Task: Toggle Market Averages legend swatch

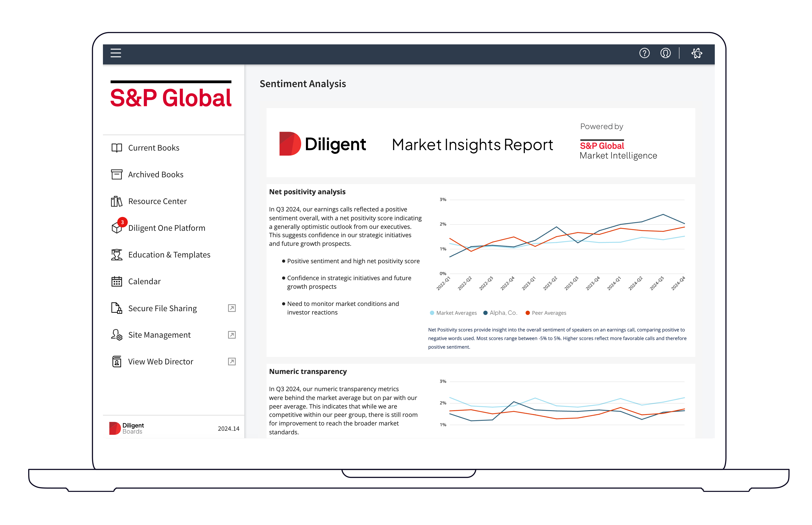Action: (432, 313)
